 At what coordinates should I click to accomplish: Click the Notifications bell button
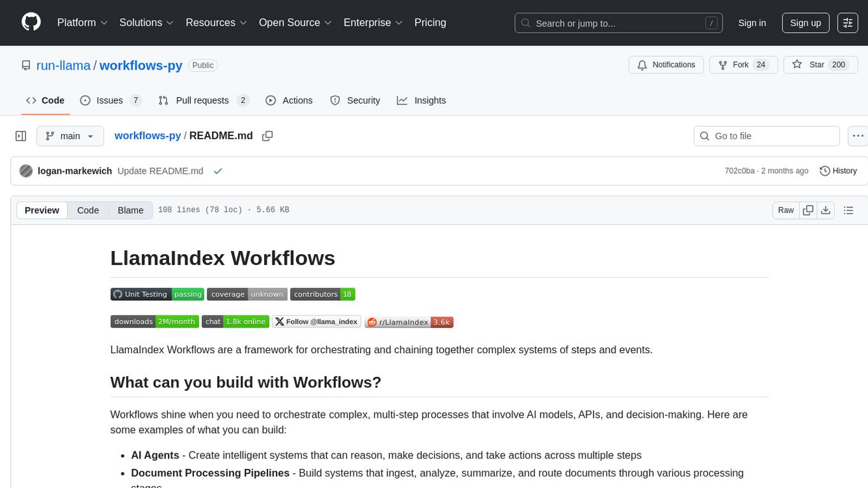666,65
